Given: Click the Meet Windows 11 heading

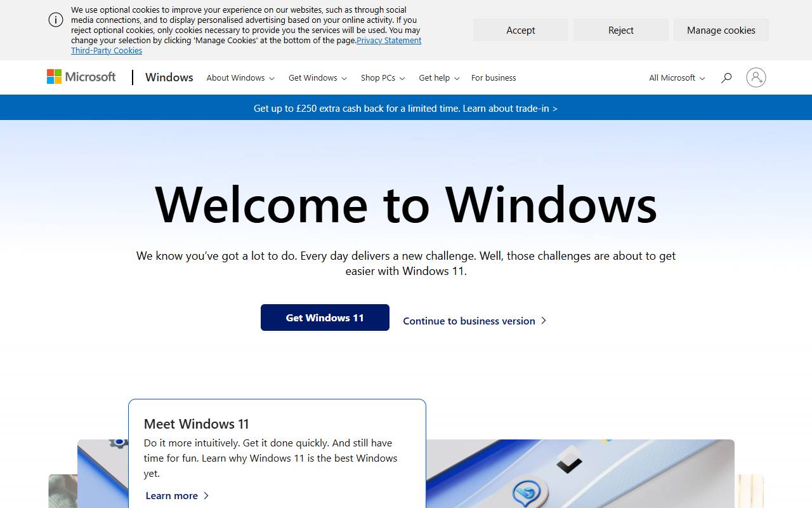Looking at the screenshot, I should 197,424.
